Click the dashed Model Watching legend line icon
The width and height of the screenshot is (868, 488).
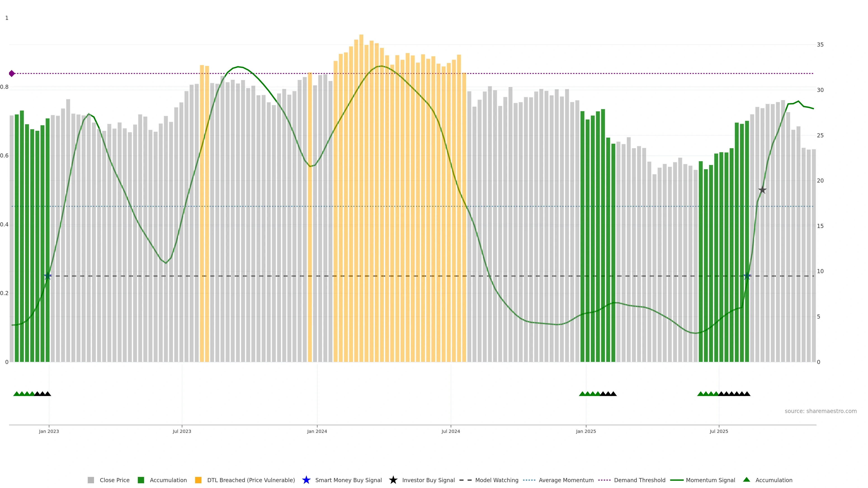tap(465, 480)
